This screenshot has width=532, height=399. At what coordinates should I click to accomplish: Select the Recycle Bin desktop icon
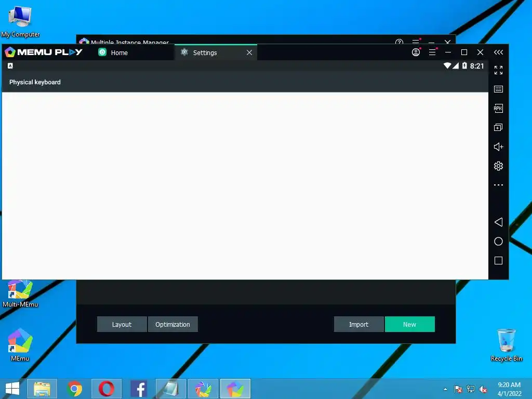coord(506,345)
